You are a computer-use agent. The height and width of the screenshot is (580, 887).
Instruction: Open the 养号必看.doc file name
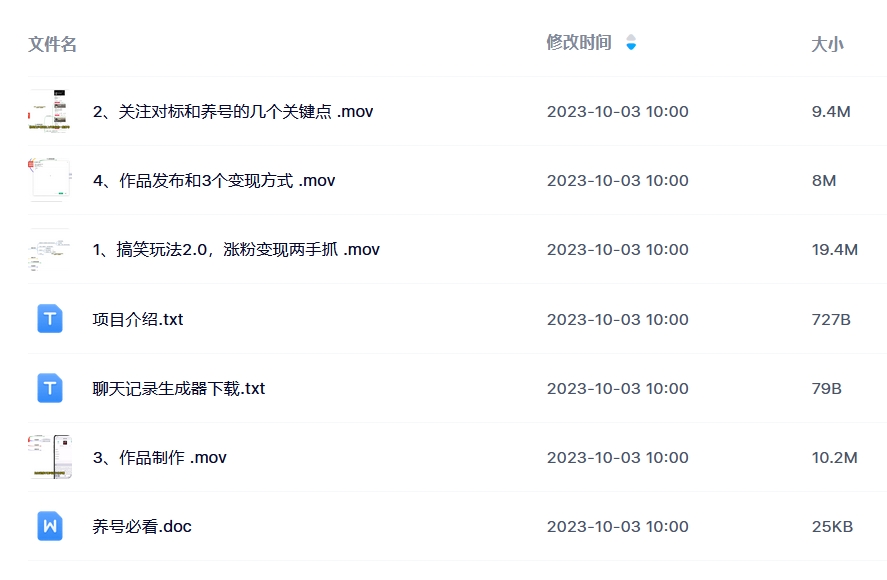point(142,527)
